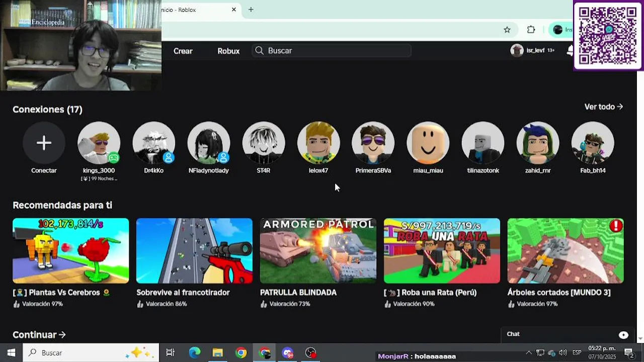The image size is (644, 362).
Task: Open Dr4kKo friend avatar
Action: tap(153, 143)
